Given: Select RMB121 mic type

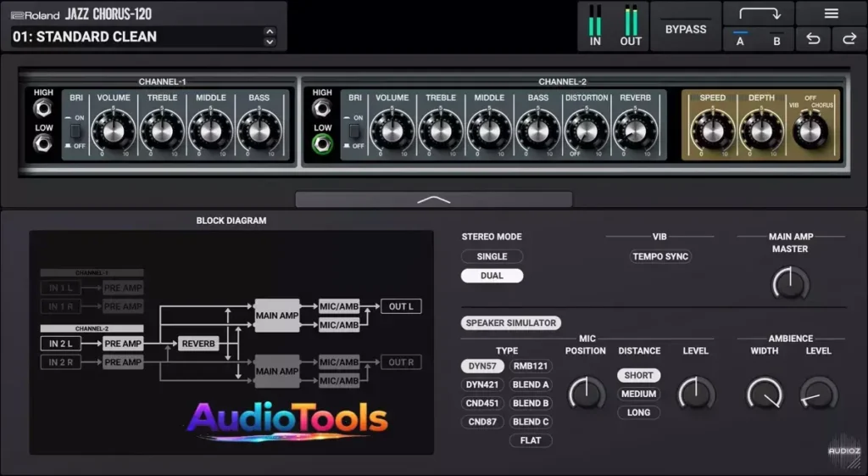Looking at the screenshot, I should point(531,367).
